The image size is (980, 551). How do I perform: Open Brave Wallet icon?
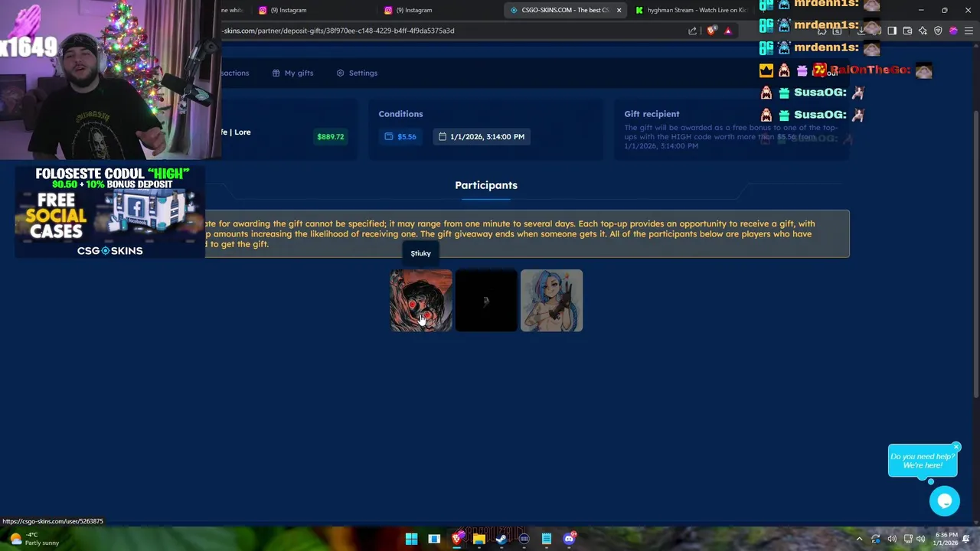(907, 31)
